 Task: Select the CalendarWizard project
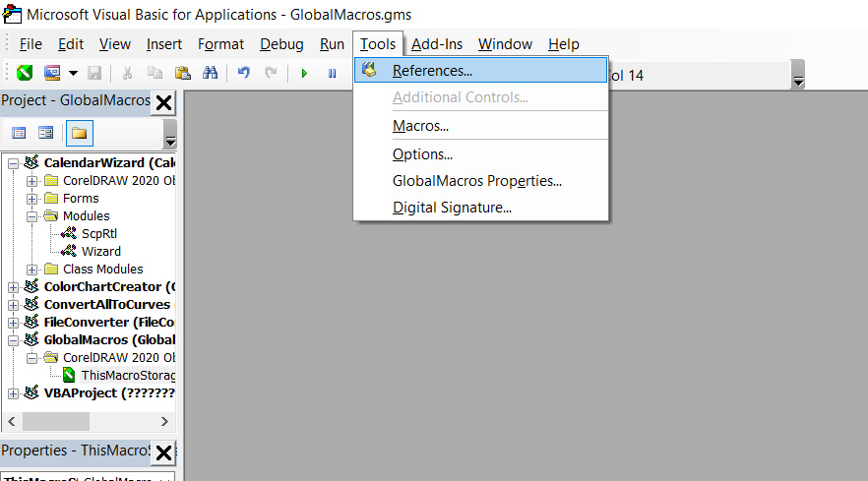[x=109, y=162]
